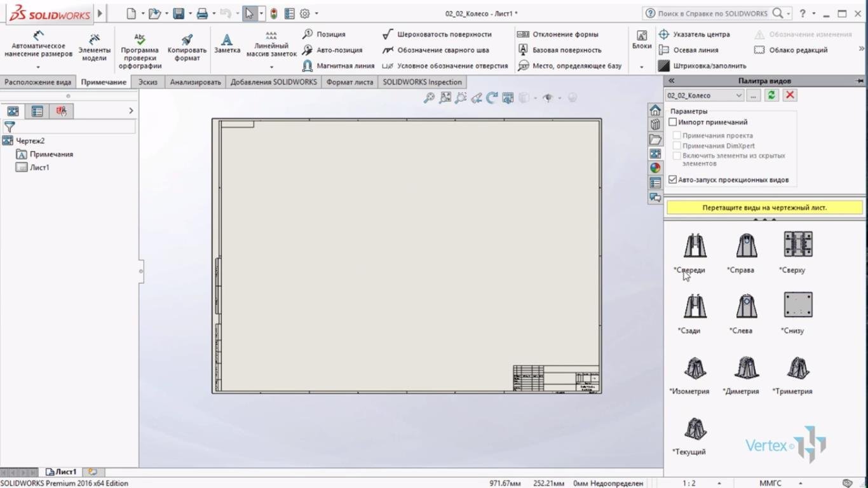Viewport: 868px width, 488px height.
Task: Click Штриховка/заполнить tool
Action: [x=702, y=65]
